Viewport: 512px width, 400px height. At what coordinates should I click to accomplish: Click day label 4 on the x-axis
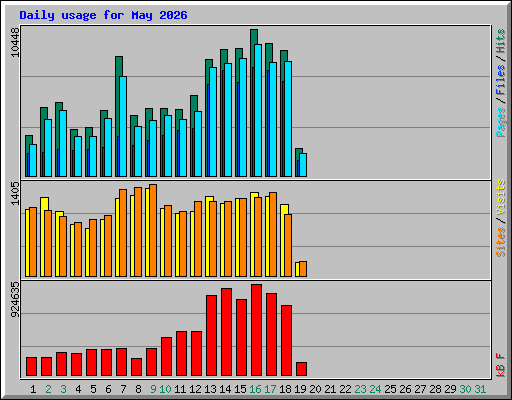coord(78,389)
